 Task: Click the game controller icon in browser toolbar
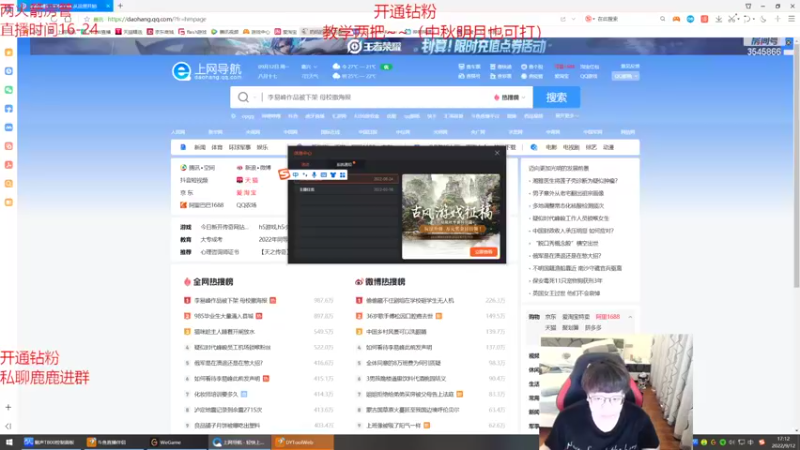pos(676,19)
